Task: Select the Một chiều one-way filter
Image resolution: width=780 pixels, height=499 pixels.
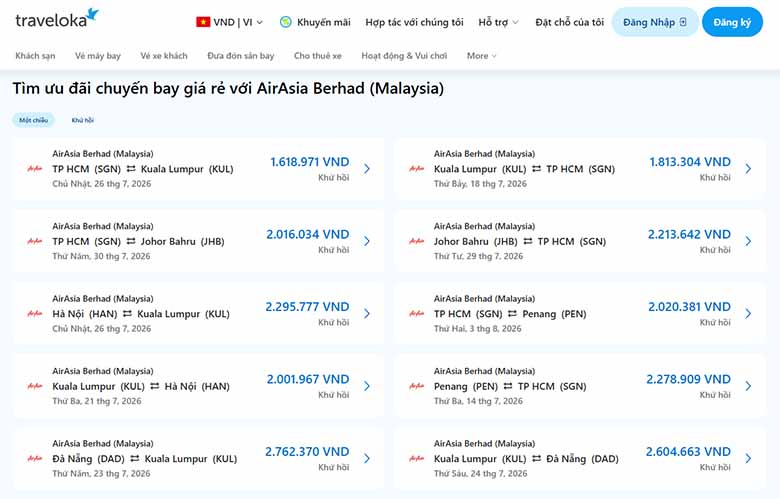Action: (x=33, y=120)
